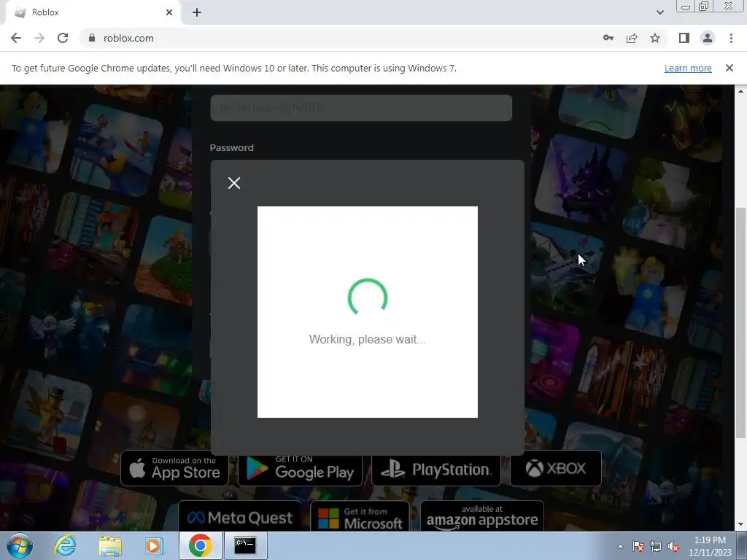This screenshot has width=747, height=560.
Task: Share this page icon
Action: coord(632,38)
